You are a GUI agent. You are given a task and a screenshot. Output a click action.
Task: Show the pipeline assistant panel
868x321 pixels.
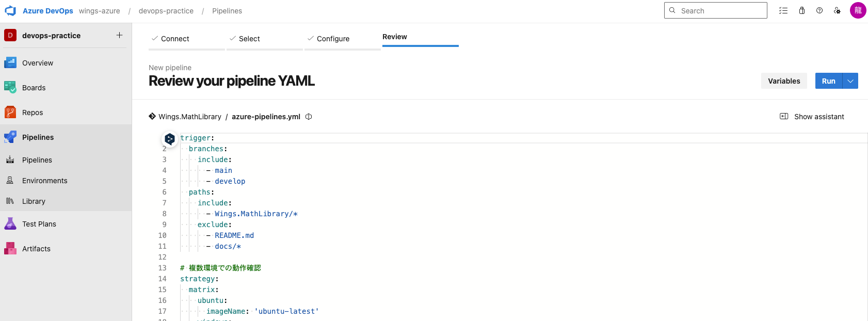coord(812,117)
